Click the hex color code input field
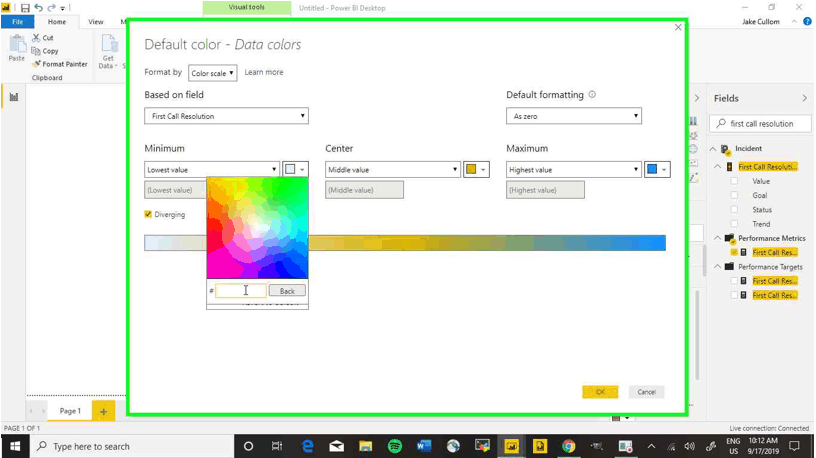816x458 pixels. pyautogui.click(x=241, y=290)
